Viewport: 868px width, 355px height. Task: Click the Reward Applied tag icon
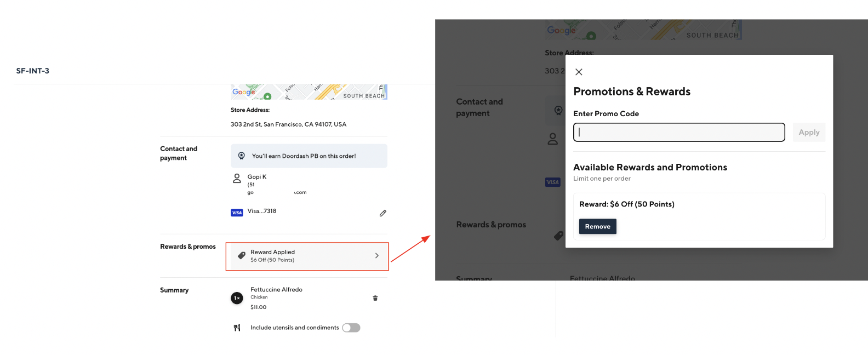pyautogui.click(x=241, y=255)
